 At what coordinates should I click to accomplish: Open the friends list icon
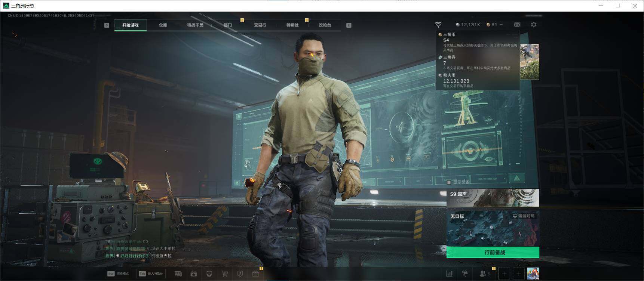pos(484,274)
